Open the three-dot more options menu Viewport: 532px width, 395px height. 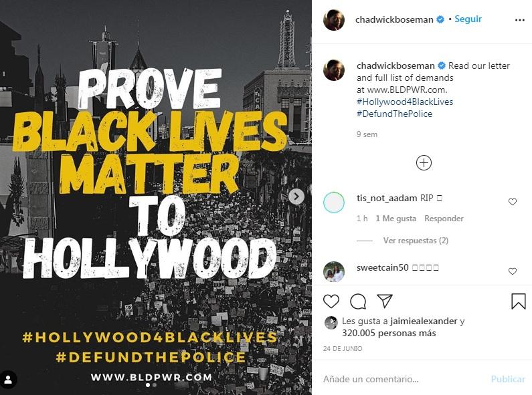(519, 20)
